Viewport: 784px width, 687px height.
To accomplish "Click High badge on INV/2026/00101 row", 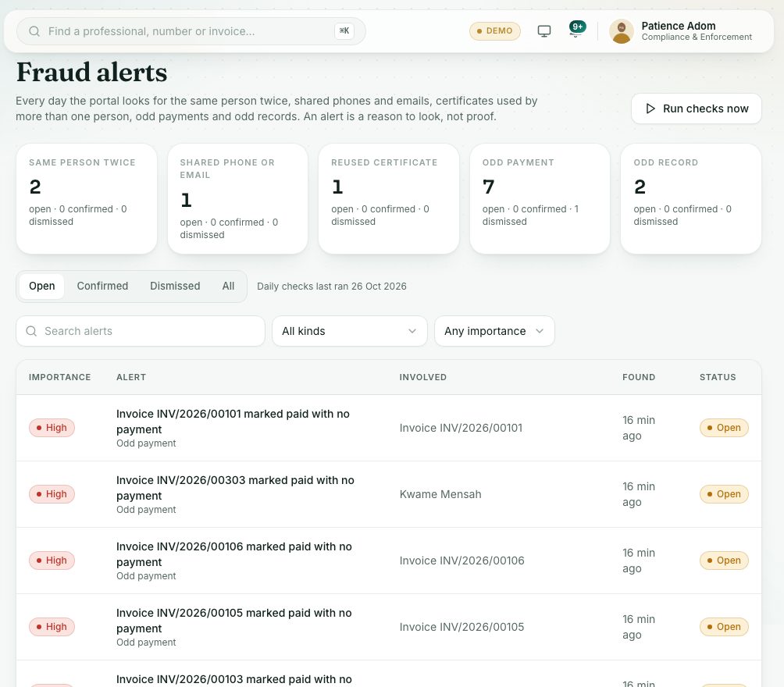I will [x=52, y=428].
